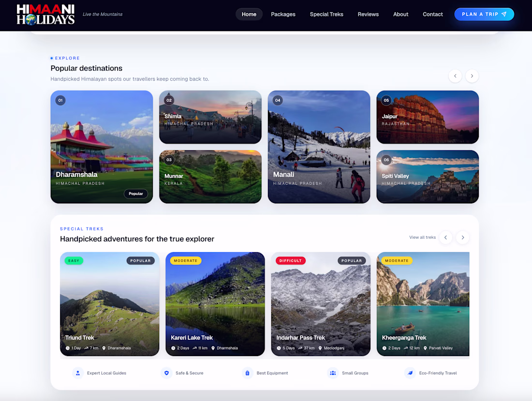Click the Plan a Trip button
The image size is (532, 401).
click(484, 14)
